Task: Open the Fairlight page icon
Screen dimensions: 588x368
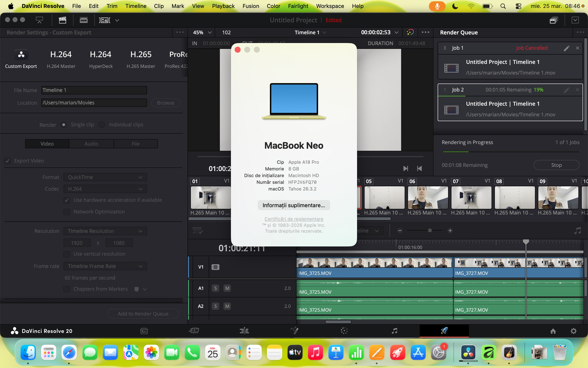Action: pos(394,331)
